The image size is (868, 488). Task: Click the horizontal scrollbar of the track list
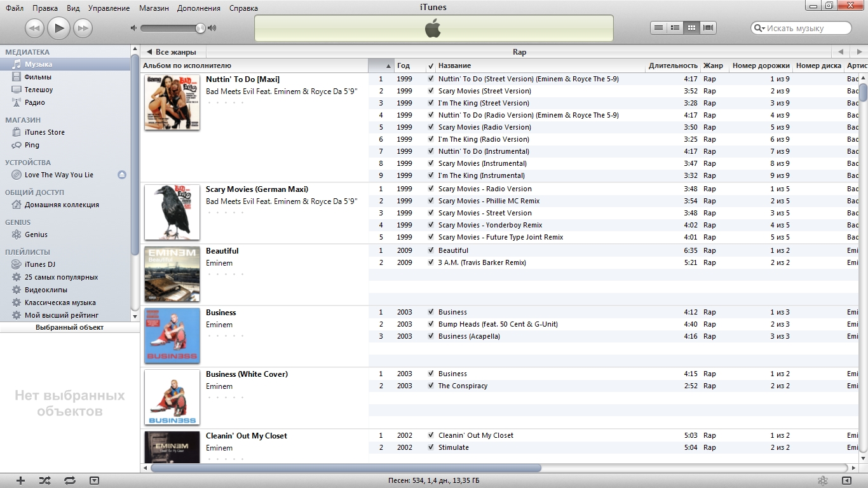tap(346, 468)
